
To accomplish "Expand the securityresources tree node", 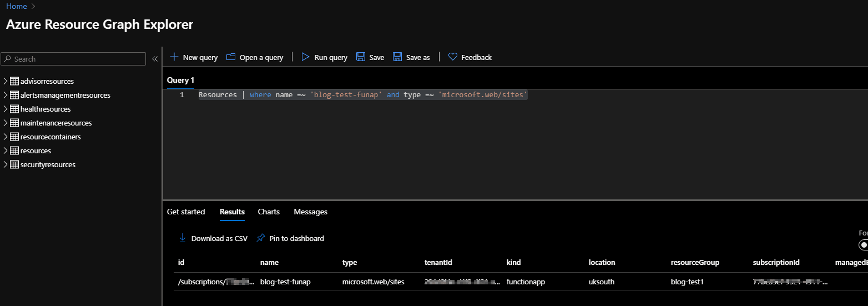I will pyautogui.click(x=6, y=164).
